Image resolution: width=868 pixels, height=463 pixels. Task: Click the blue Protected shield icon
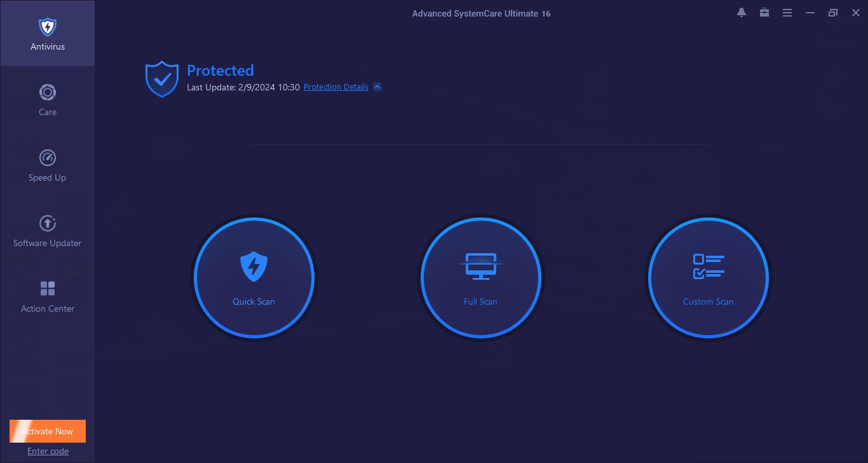tap(162, 79)
